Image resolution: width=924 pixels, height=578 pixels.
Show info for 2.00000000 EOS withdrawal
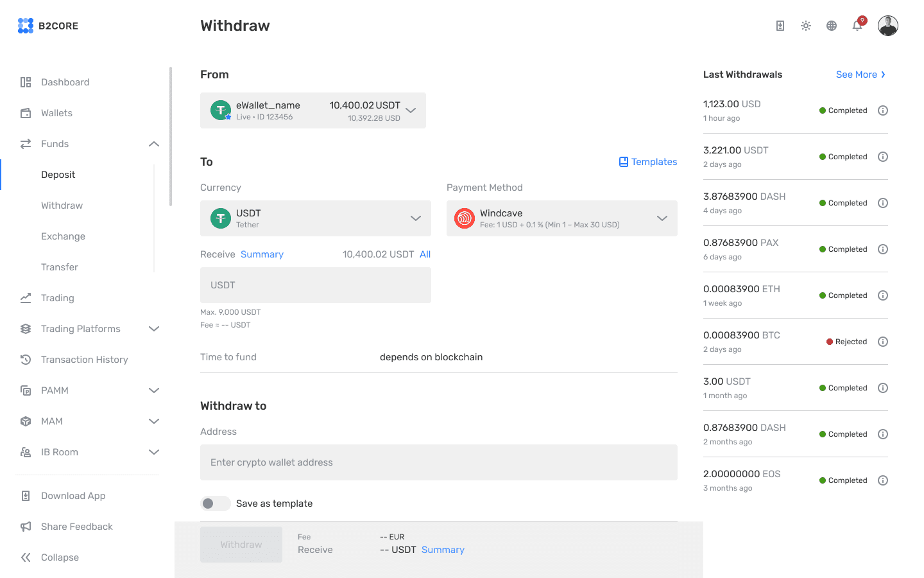[x=883, y=480]
